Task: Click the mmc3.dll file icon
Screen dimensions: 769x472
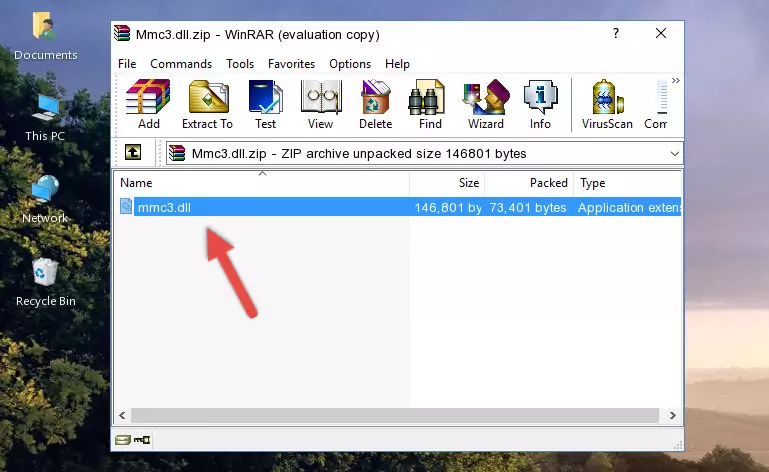Action: 126,207
